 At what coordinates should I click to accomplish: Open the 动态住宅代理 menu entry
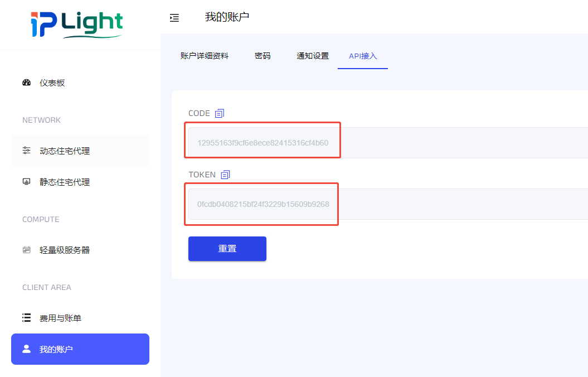[64, 150]
